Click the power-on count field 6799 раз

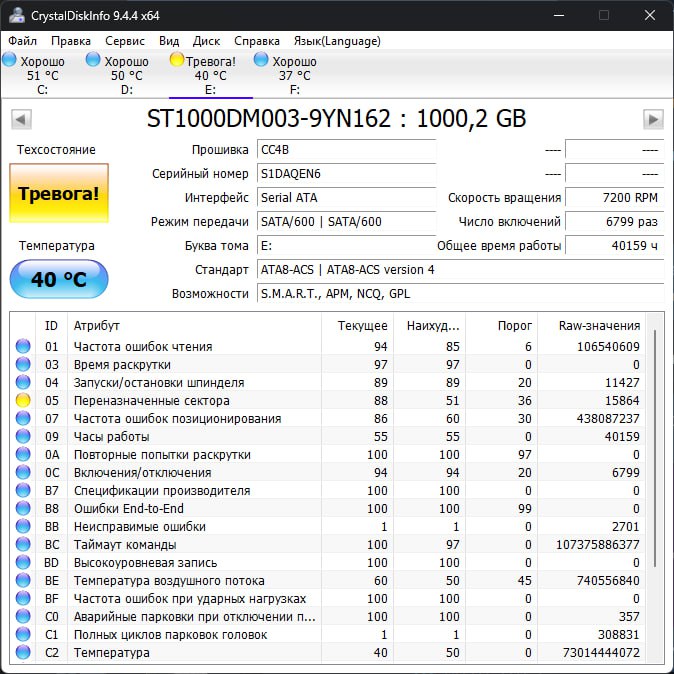(x=615, y=222)
